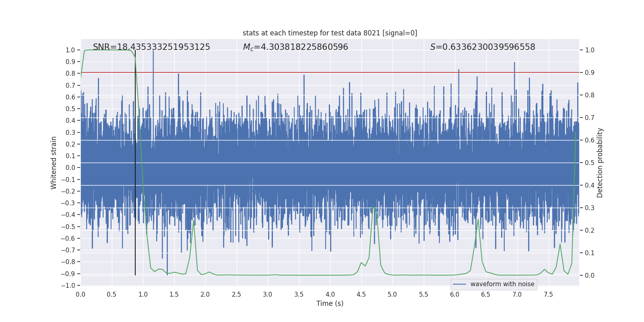Select the 'Whitened strain' y-axis label

pyautogui.click(x=54, y=163)
